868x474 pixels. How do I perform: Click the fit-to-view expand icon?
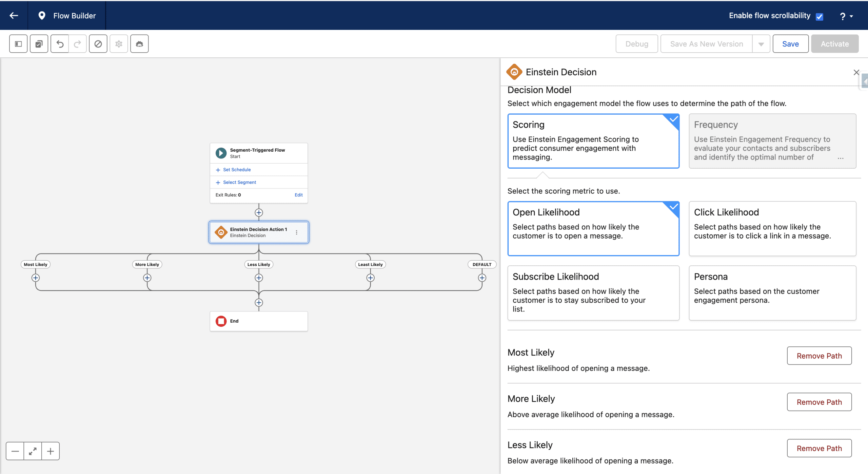(33, 451)
